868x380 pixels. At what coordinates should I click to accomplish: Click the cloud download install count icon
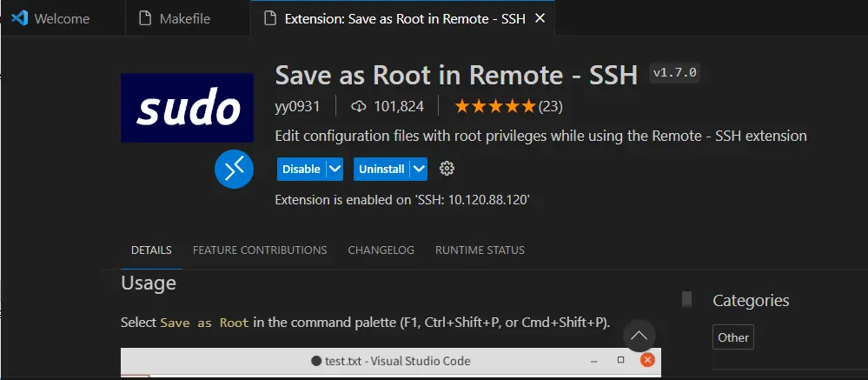(x=359, y=106)
